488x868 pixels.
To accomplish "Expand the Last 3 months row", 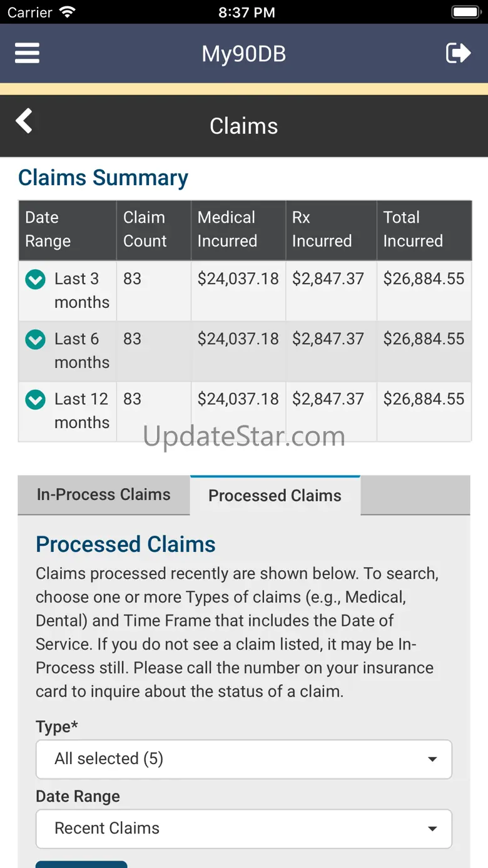I will pos(35,280).
